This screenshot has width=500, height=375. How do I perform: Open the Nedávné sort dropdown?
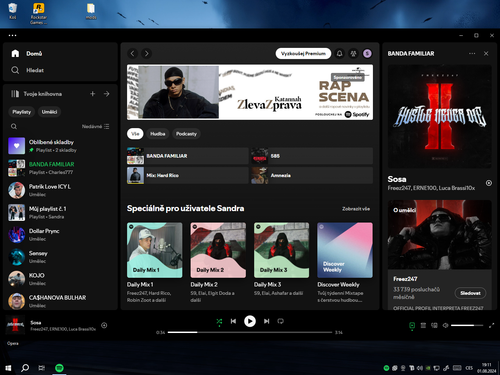point(95,127)
